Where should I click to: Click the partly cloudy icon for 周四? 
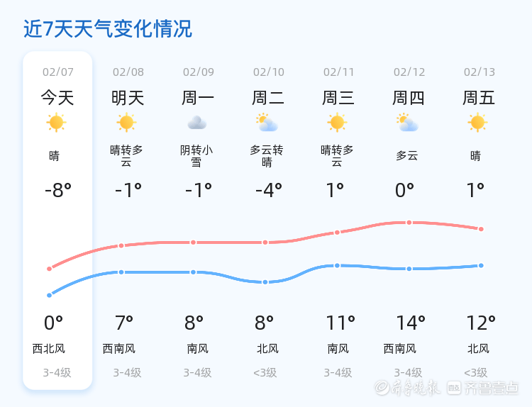pyautogui.click(x=407, y=123)
